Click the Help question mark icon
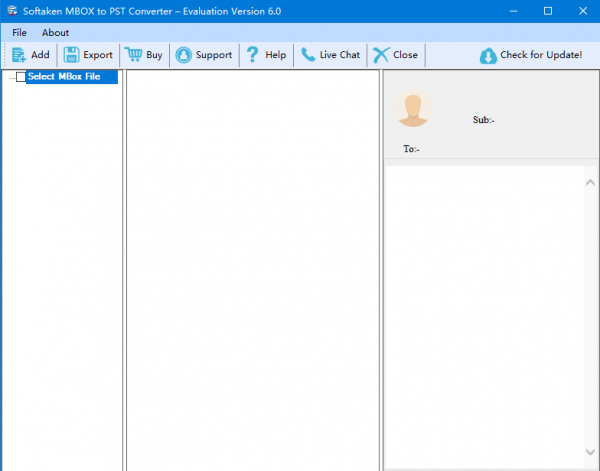 pyautogui.click(x=253, y=55)
